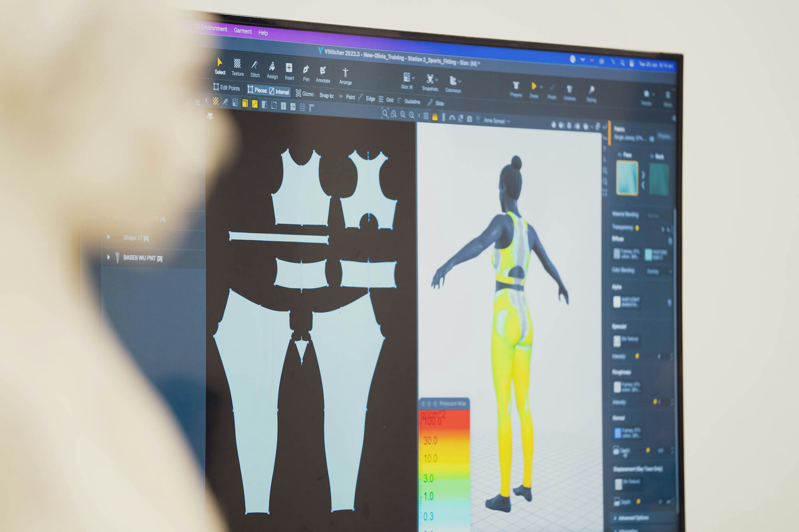This screenshot has width=799, height=532.
Task: Click the yellow Dress play button
Action: pyautogui.click(x=534, y=86)
